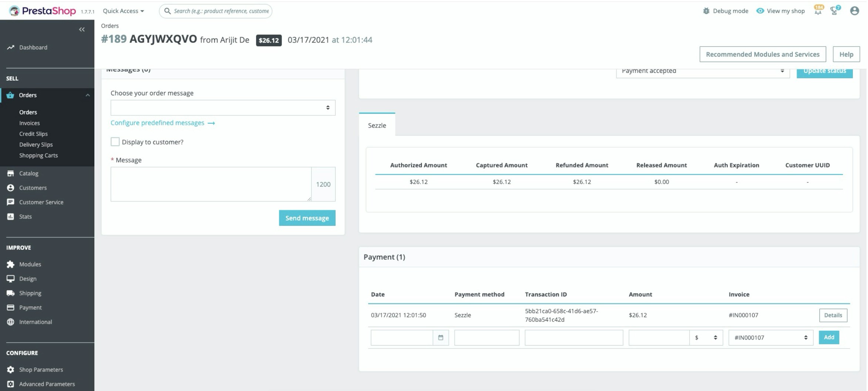The width and height of the screenshot is (868, 391).
Task: Select the Sezzle tab
Action: [x=377, y=125]
